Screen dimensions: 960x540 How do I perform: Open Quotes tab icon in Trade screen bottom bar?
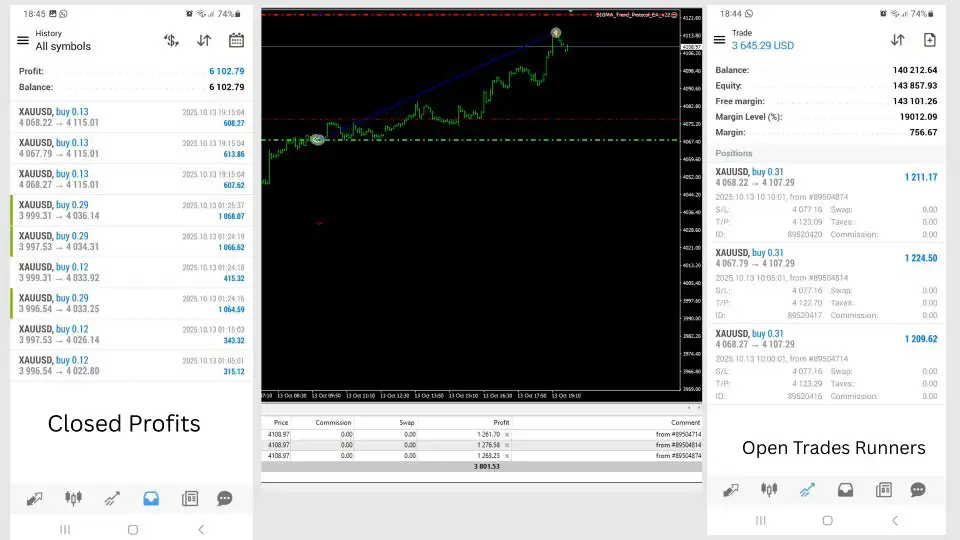point(730,490)
